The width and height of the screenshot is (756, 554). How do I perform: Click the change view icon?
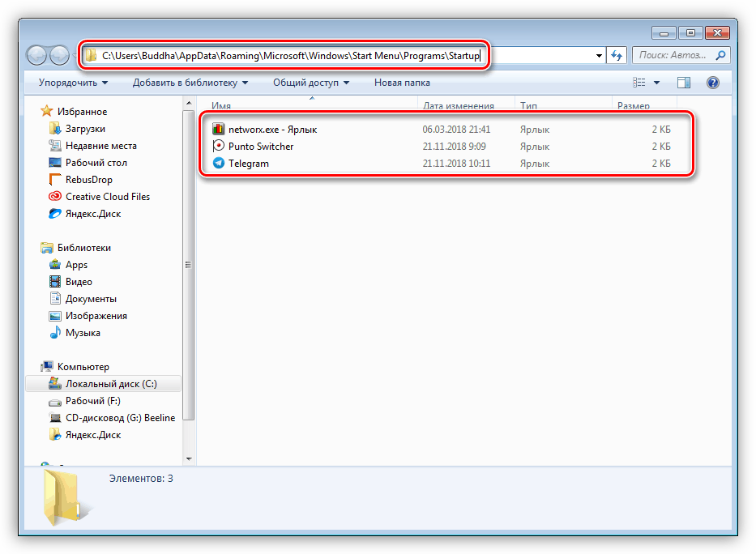tap(639, 83)
